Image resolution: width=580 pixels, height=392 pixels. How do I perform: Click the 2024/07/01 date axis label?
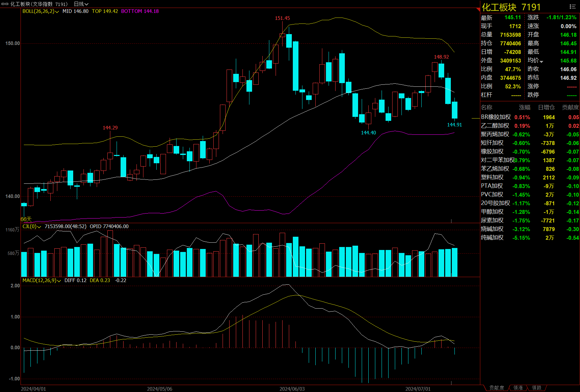coord(418,389)
